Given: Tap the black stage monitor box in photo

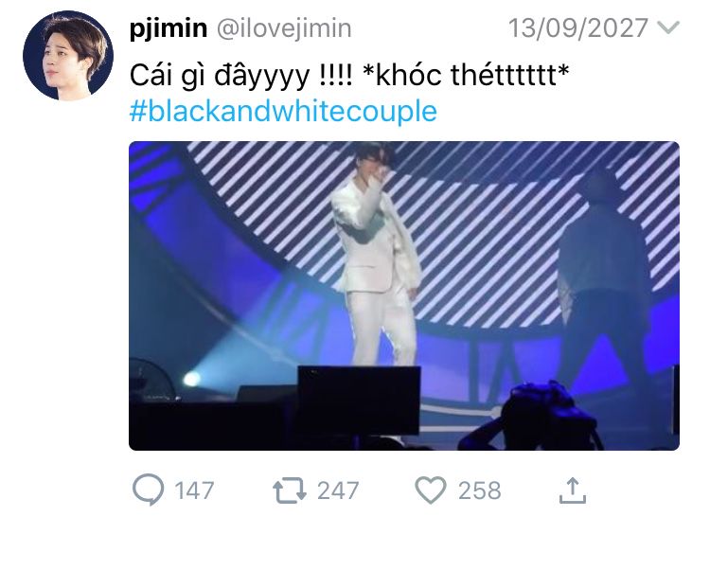Looking at the screenshot, I should click(359, 401).
